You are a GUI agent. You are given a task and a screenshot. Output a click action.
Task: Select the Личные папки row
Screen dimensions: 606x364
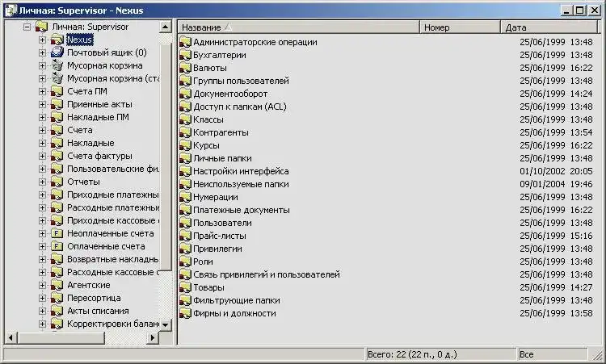[387, 158]
